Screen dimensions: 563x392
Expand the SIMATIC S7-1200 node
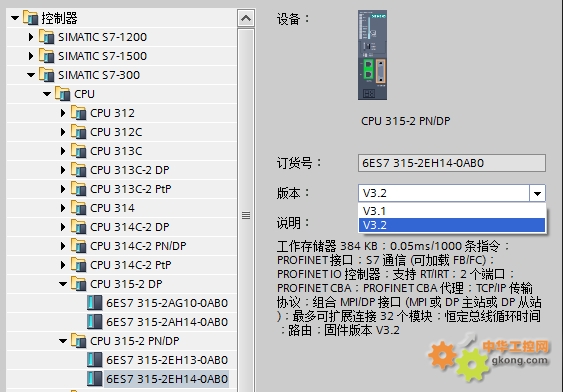[x=31, y=37]
